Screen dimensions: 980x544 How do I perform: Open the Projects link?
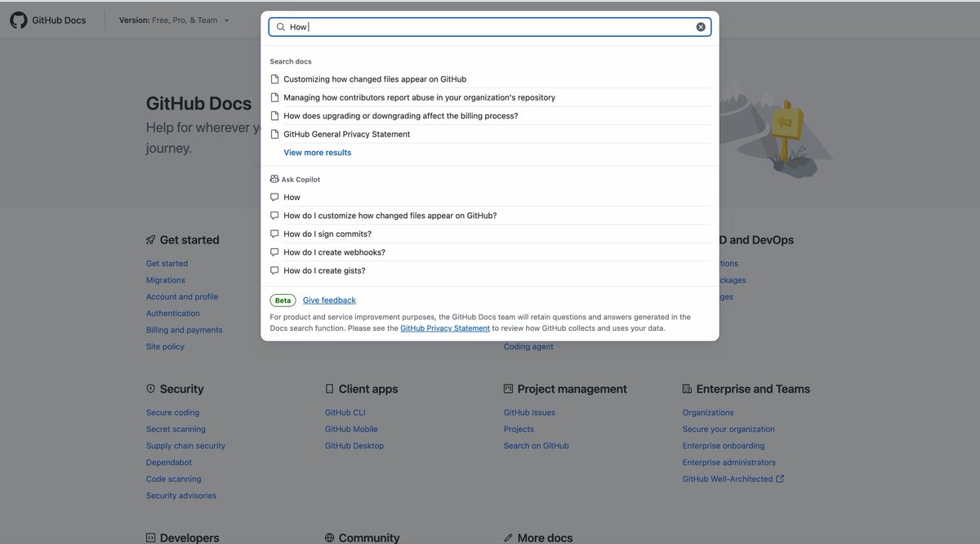click(x=519, y=429)
